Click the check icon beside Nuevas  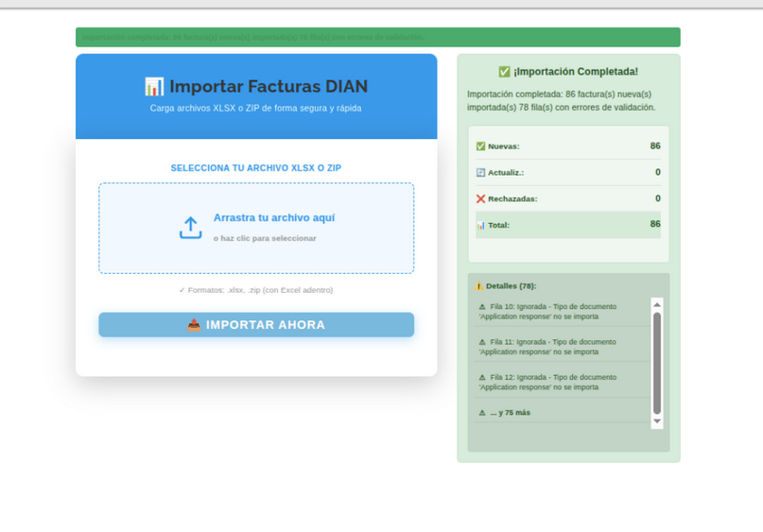click(x=480, y=146)
